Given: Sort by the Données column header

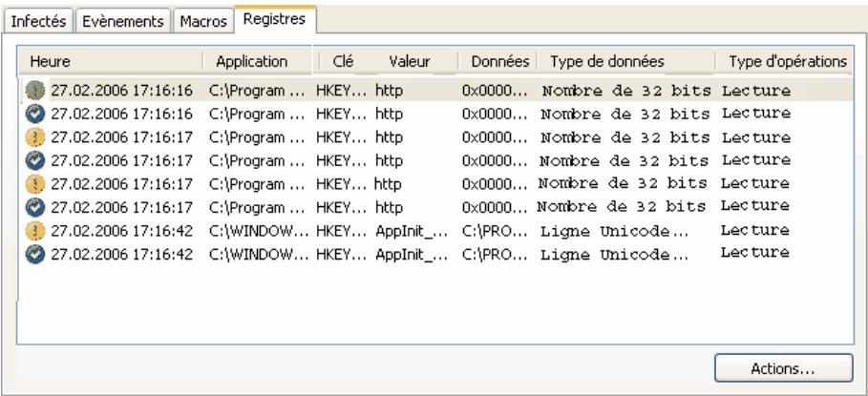Looking at the screenshot, I should pos(499,61).
